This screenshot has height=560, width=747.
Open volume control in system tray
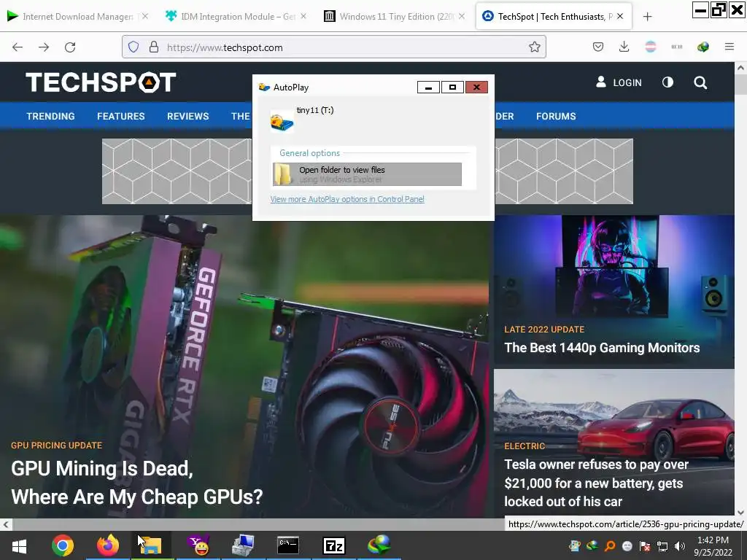[x=680, y=546]
